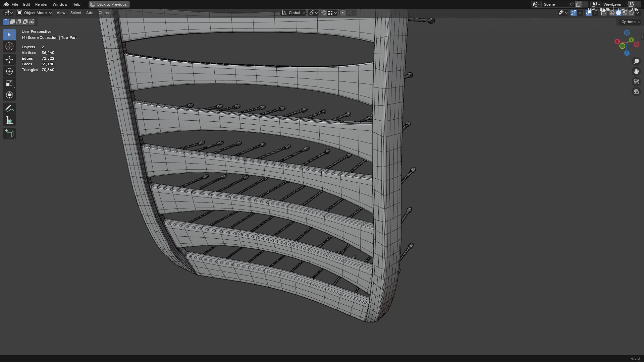The height and width of the screenshot is (362, 644).
Task: Open the Global transform orientation dropdown
Action: pos(293,13)
